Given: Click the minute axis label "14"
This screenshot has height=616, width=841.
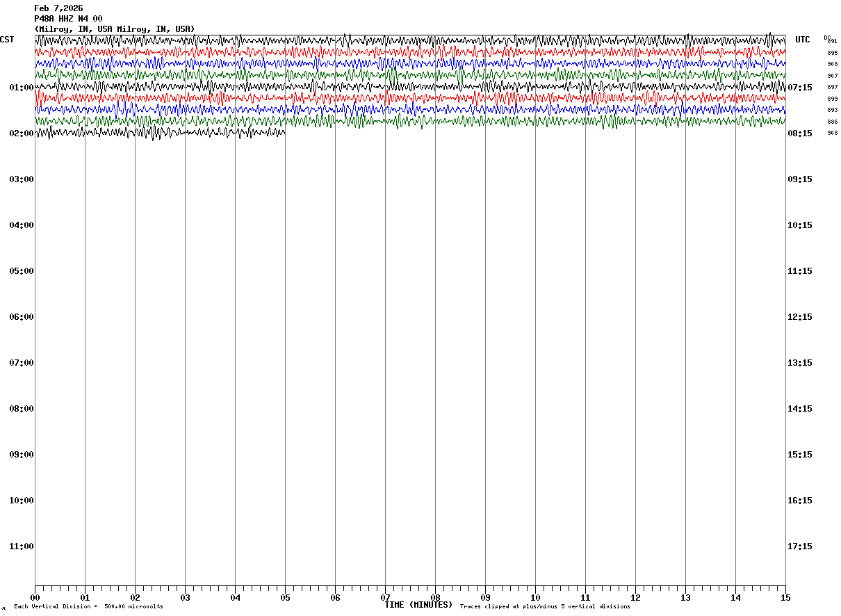Looking at the screenshot, I should tap(735, 597).
